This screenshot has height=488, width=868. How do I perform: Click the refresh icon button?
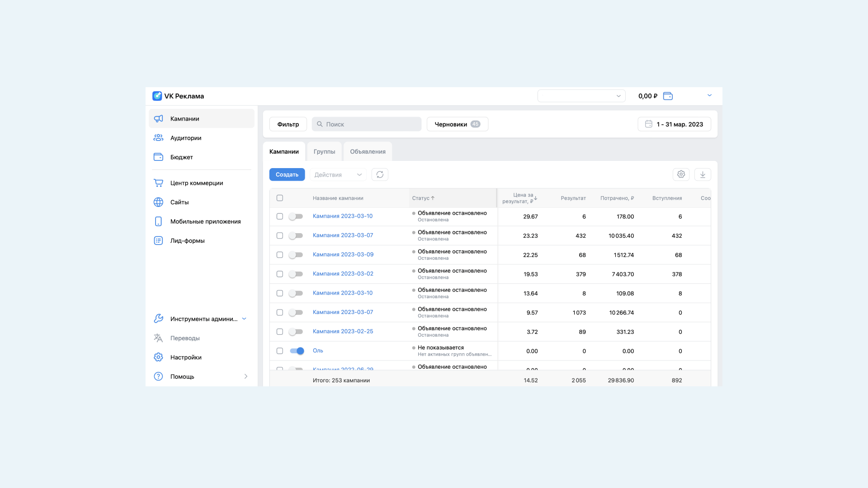(x=380, y=174)
